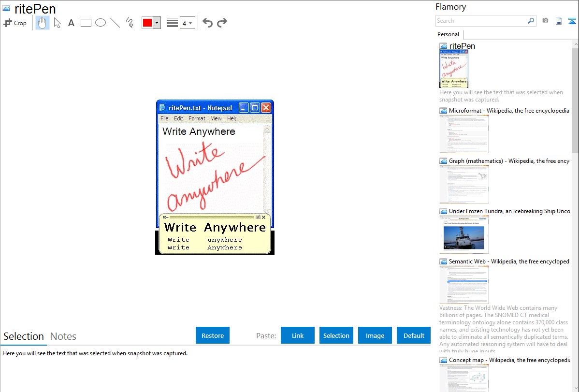The image size is (579, 392).
Task: Open the Graph (mathematics) snapshot thumbnail
Action: 464,184
